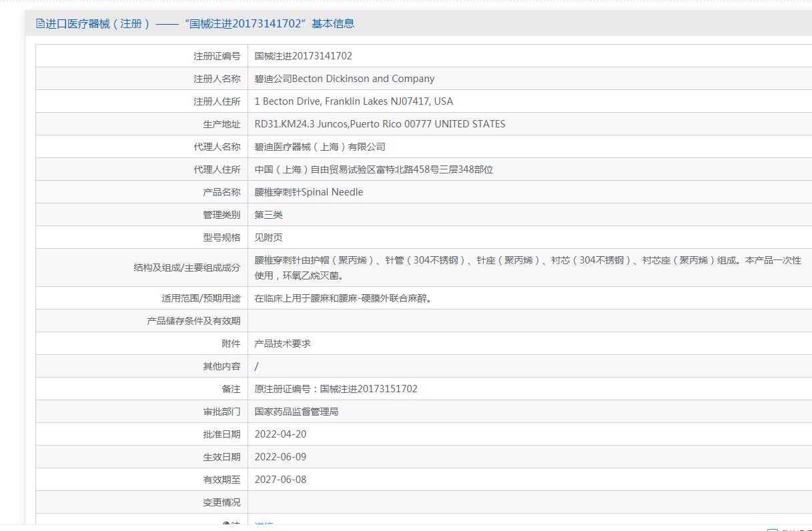Click the 附件 label
Screen dimensions: 812x531
(x=231, y=344)
